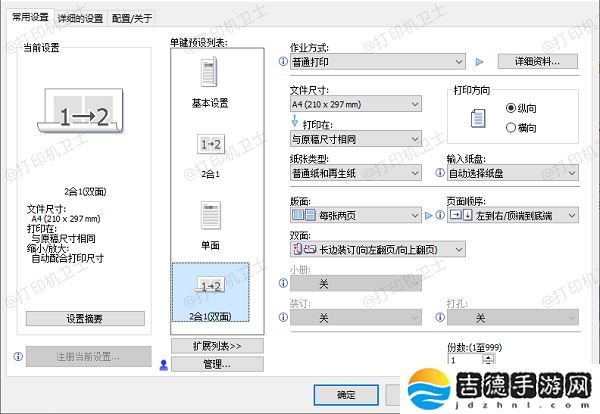
Task: Open the 打孔 dropdown
Action: (x=513, y=317)
